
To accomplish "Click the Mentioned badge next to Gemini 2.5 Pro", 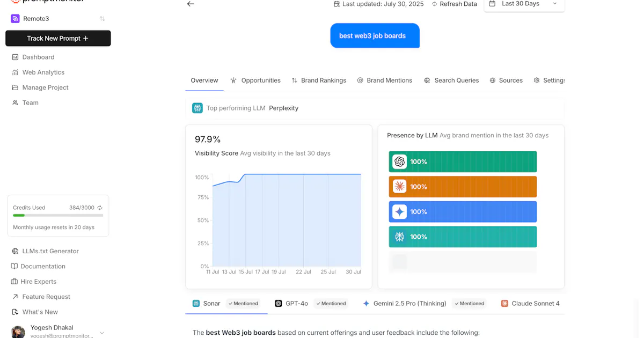I will click(x=469, y=304).
